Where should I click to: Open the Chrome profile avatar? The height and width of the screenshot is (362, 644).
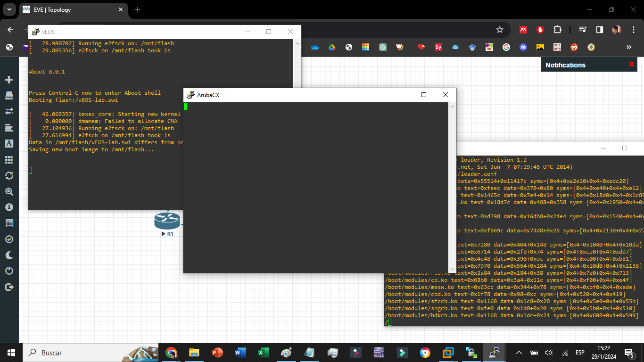coord(617,30)
